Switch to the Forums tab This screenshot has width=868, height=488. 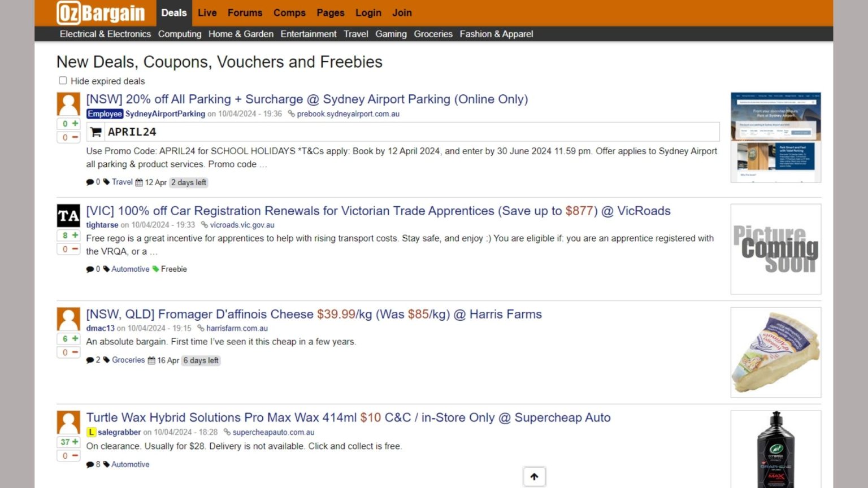click(x=245, y=12)
